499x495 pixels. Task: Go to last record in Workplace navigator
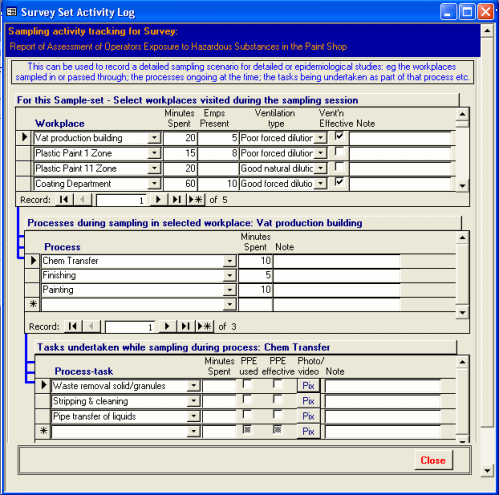tap(177, 200)
